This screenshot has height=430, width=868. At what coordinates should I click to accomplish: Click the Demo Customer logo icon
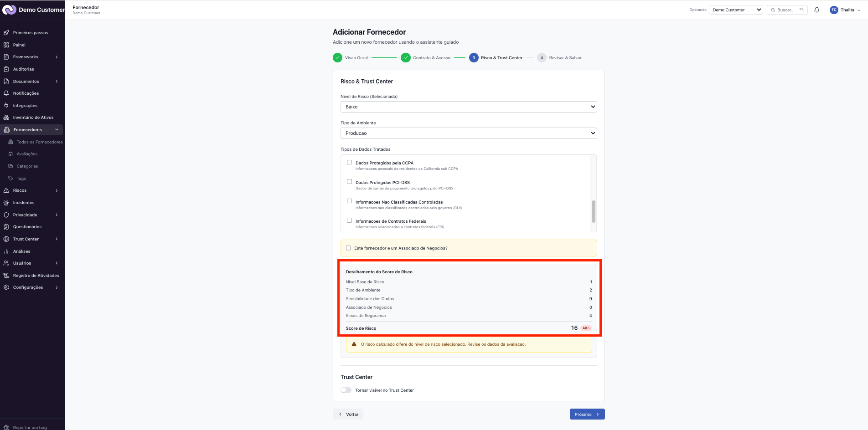(9, 10)
